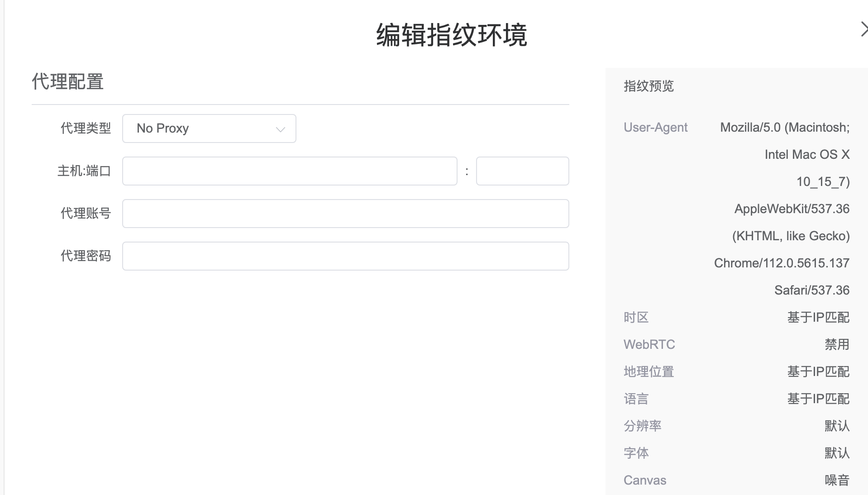
Task: Focus the 代理账号 input field
Action: (346, 214)
